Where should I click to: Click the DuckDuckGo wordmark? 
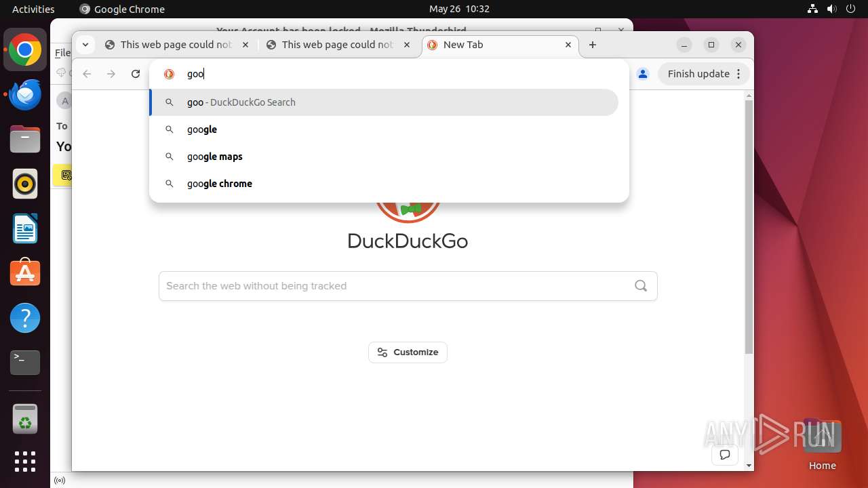coord(408,241)
